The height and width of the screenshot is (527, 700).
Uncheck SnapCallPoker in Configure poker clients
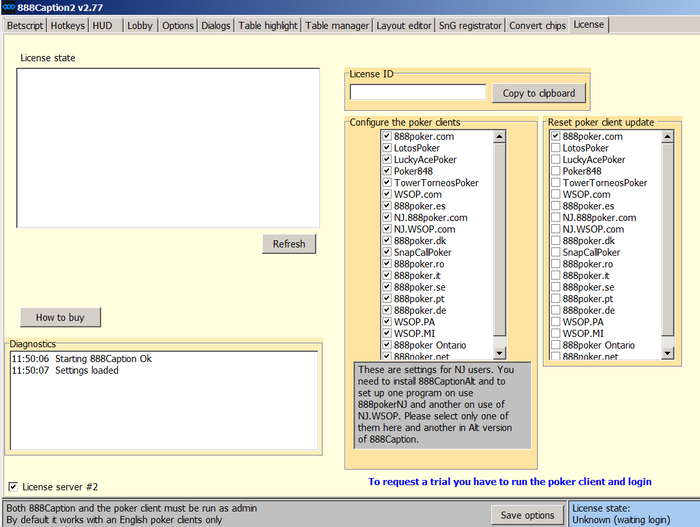[387, 252]
